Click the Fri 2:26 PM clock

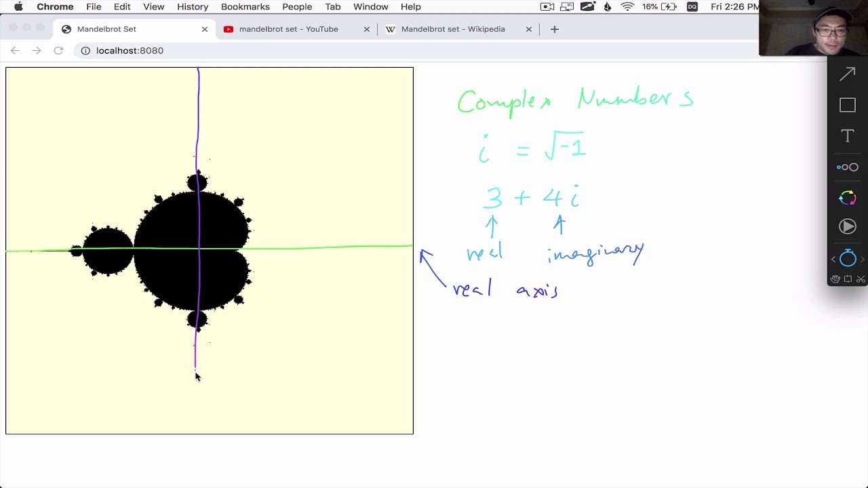pos(735,7)
